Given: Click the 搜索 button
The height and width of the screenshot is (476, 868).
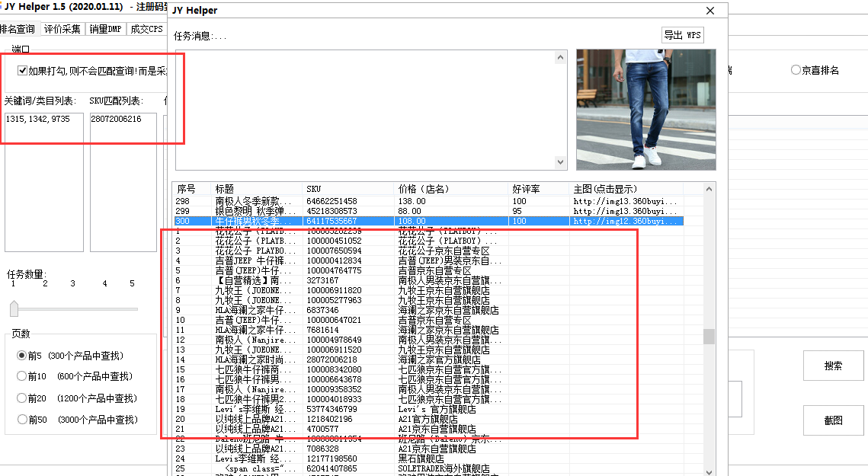Looking at the screenshot, I should point(833,366).
